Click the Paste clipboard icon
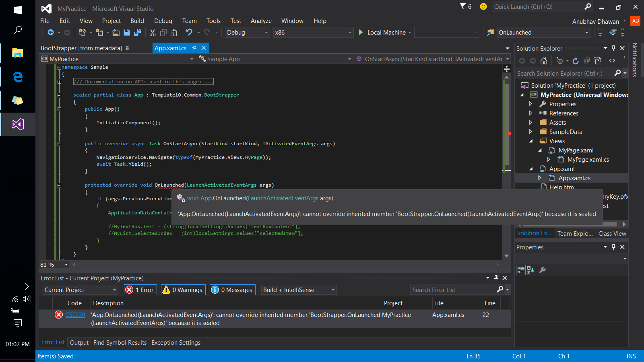644x362 pixels. tap(174, 33)
